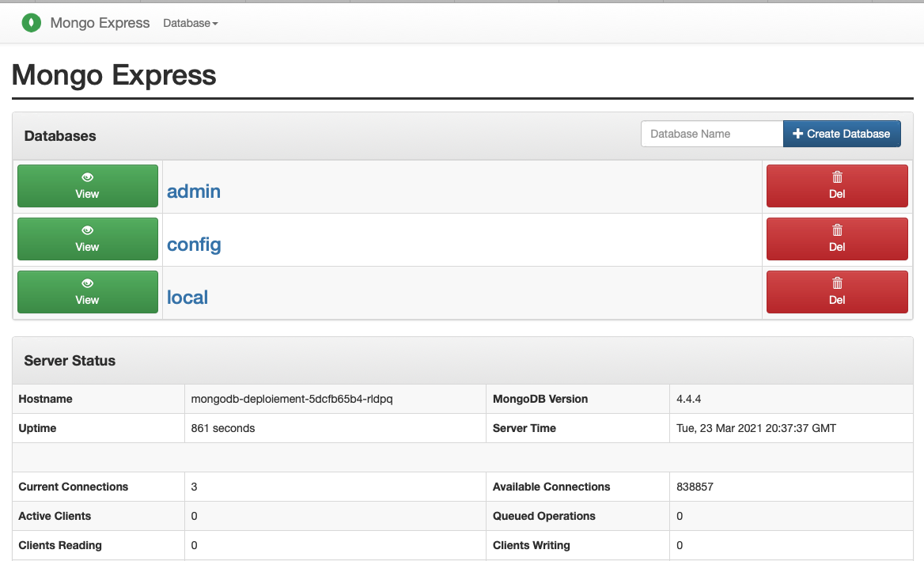This screenshot has height=561, width=924.
Task: Click the green Mongo Express leaf logo
Action: coord(31,23)
